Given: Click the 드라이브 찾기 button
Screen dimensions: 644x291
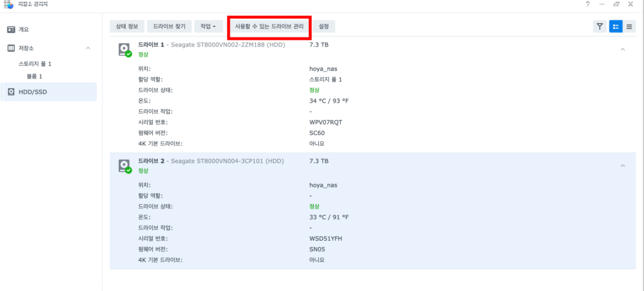Looking at the screenshot, I should pyautogui.click(x=169, y=26).
